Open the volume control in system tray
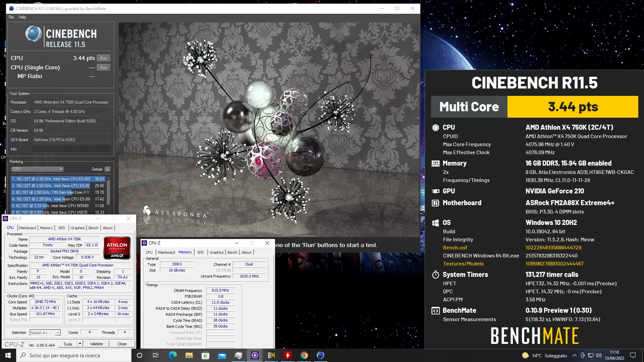The height and width of the screenshot is (362, 644). [598, 355]
